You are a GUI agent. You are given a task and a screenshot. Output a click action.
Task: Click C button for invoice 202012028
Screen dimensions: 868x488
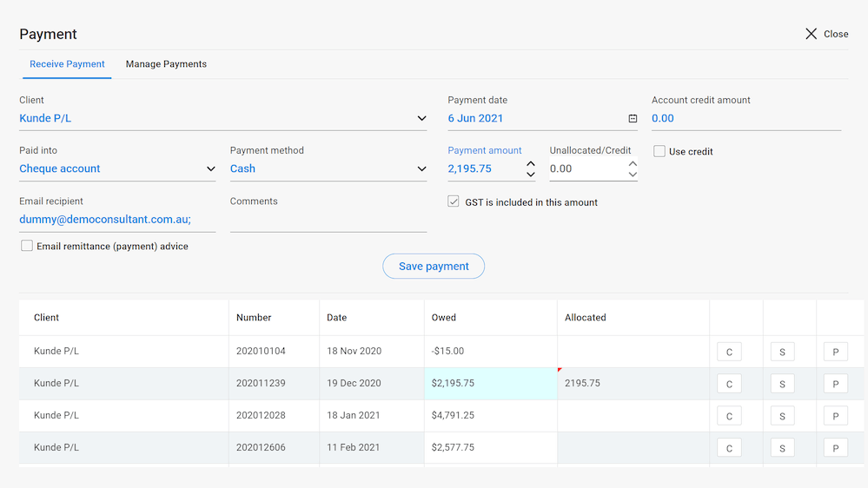click(x=729, y=416)
